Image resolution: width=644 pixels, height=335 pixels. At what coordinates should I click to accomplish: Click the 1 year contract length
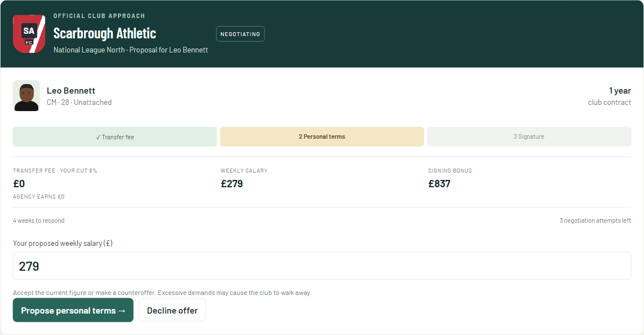point(620,91)
